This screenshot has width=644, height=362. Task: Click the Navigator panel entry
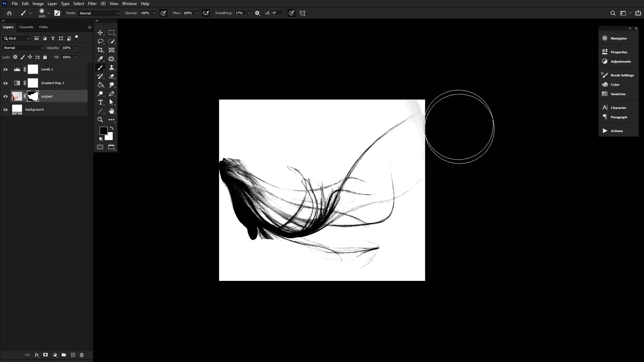[x=619, y=38]
